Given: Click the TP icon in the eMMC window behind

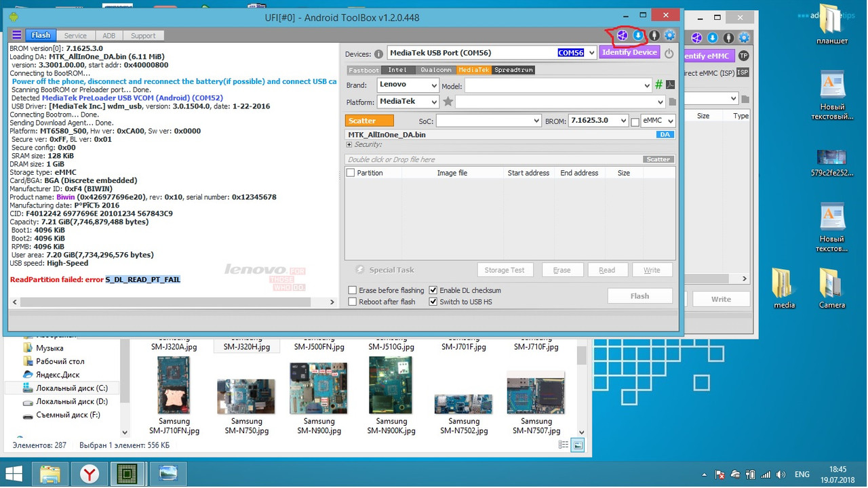Looking at the screenshot, I should [743, 56].
